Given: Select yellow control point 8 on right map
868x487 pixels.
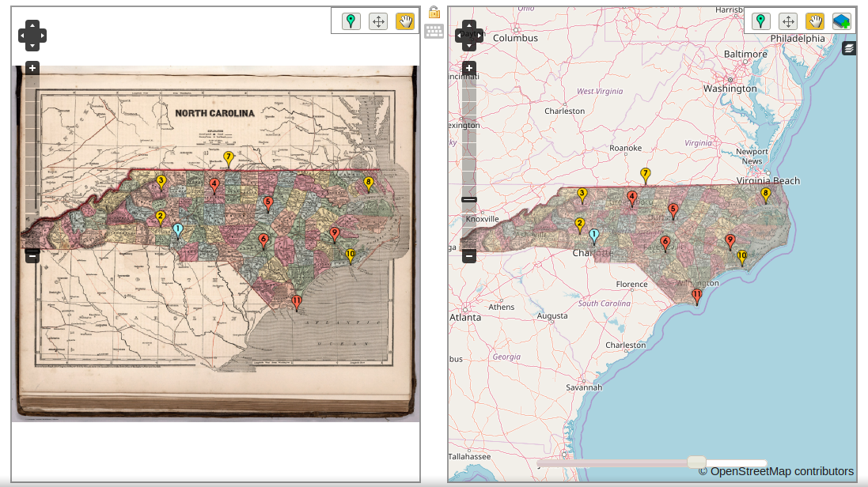Looking at the screenshot, I should (x=766, y=195).
